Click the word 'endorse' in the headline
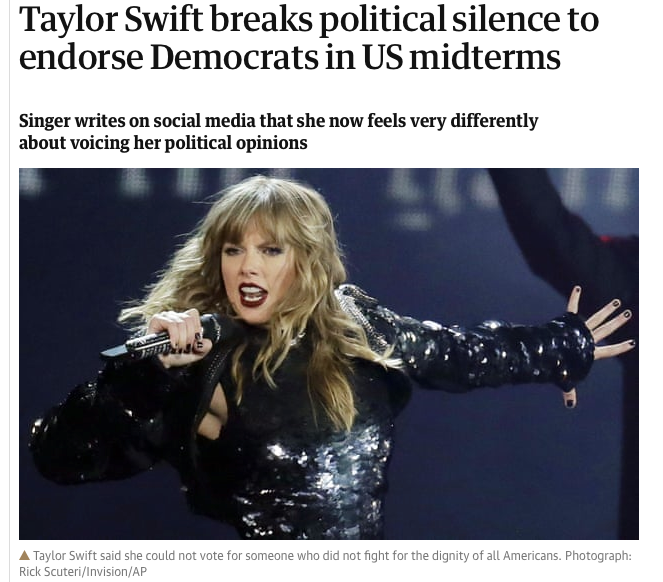 tap(82, 58)
